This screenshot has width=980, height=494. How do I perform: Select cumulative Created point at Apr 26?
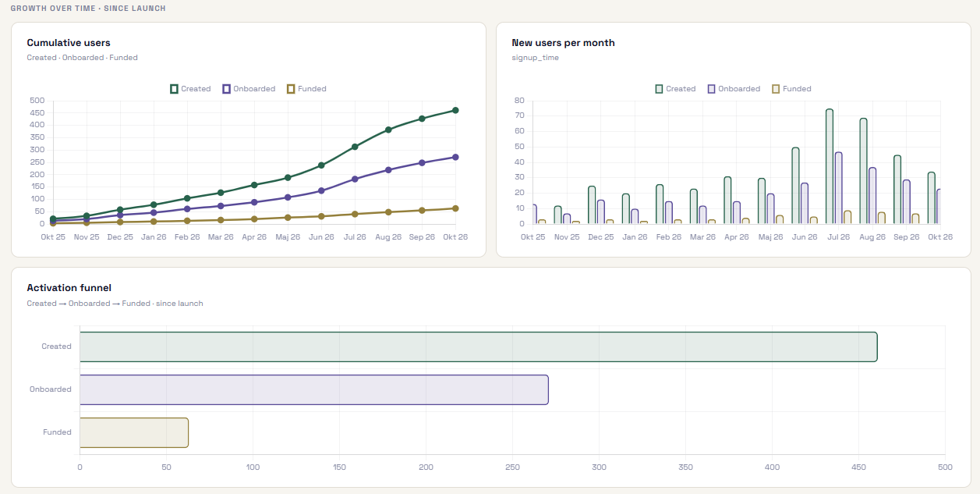click(254, 185)
